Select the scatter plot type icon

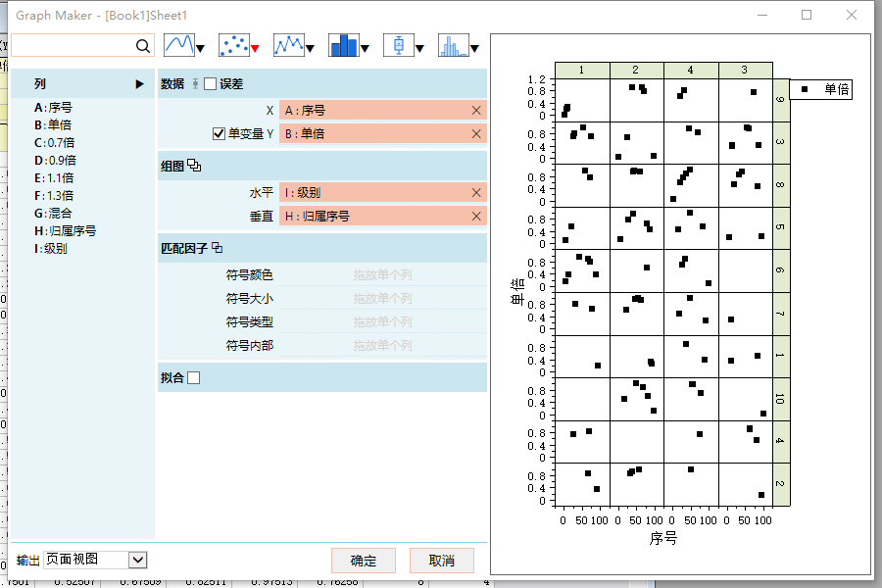[233, 46]
